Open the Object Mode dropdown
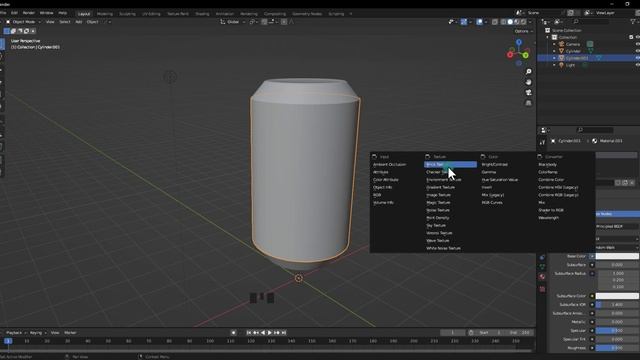 point(23,22)
